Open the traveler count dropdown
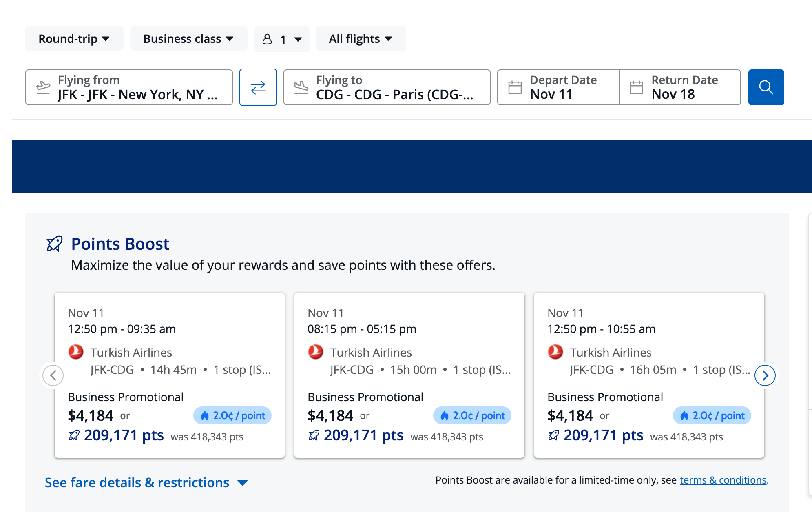The image size is (812, 515). [282, 39]
